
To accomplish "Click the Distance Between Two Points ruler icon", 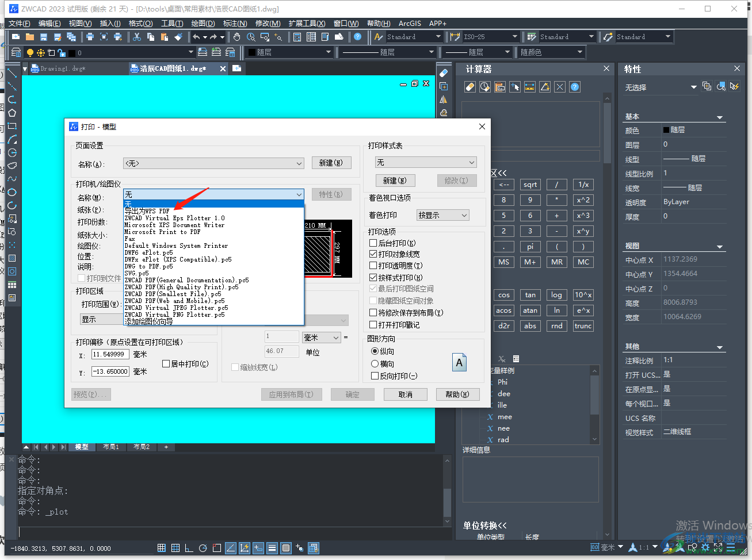I will coord(530,87).
